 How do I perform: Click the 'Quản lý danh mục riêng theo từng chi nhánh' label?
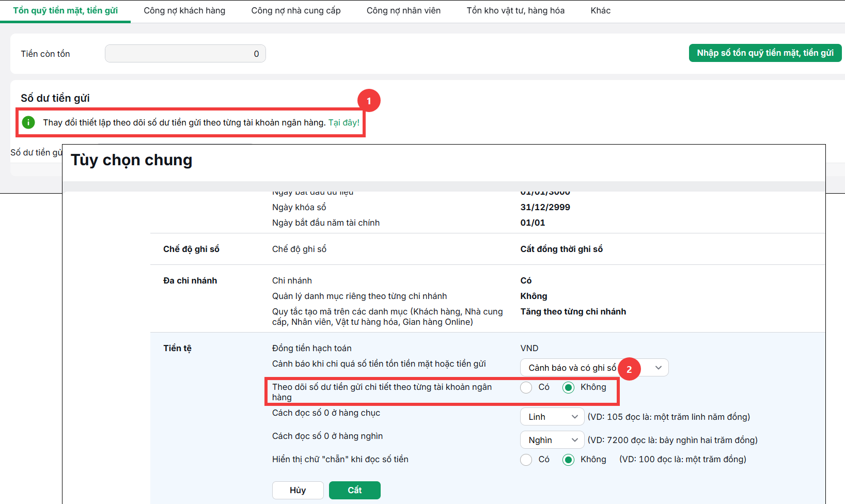pos(359,296)
